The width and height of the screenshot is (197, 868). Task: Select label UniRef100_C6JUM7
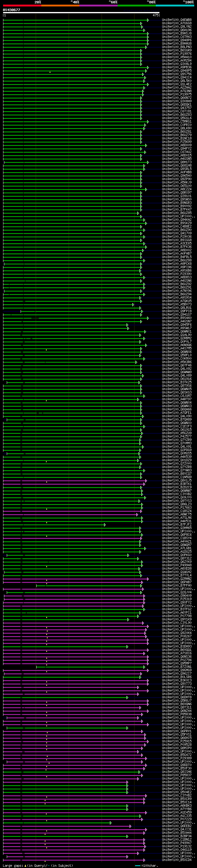[x=177, y=396]
